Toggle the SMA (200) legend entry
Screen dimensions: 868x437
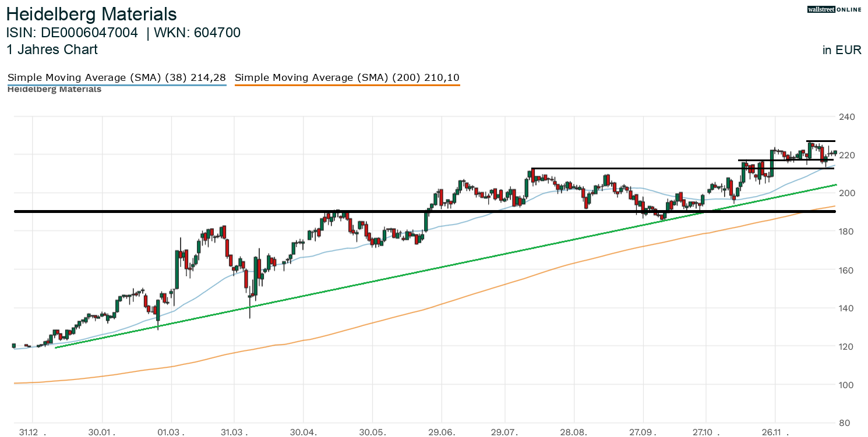(347, 77)
